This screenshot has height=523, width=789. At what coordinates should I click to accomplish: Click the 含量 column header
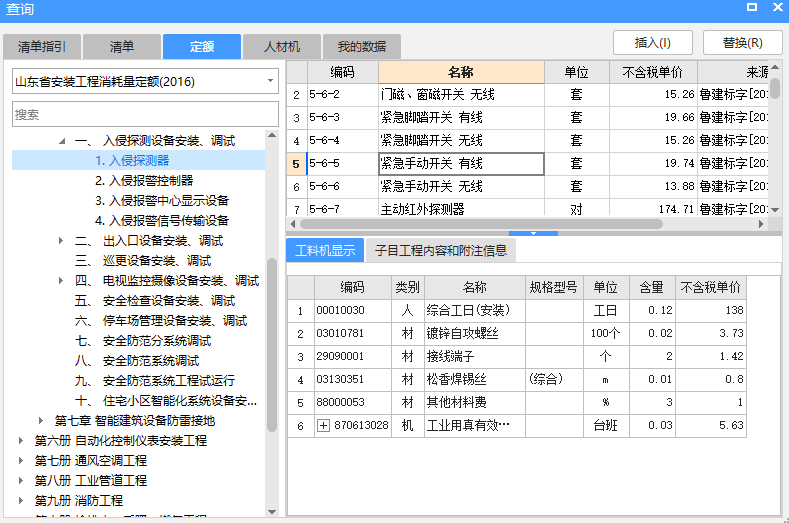click(652, 287)
